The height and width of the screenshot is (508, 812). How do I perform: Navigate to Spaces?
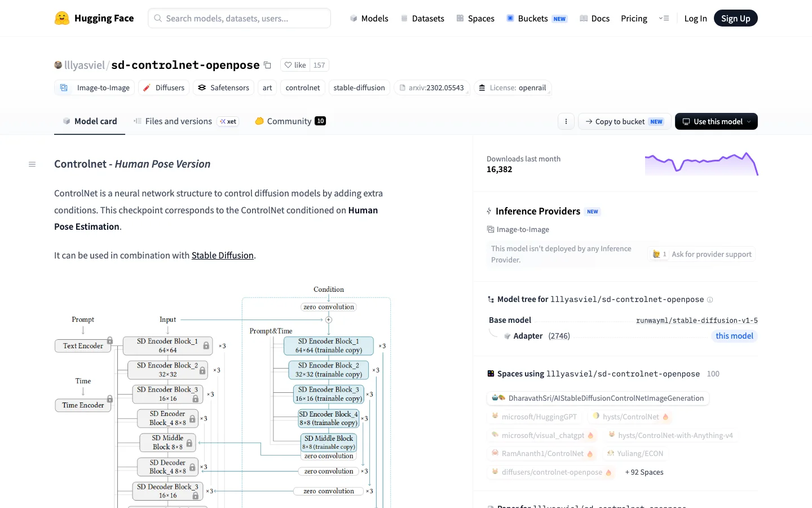[475, 18]
